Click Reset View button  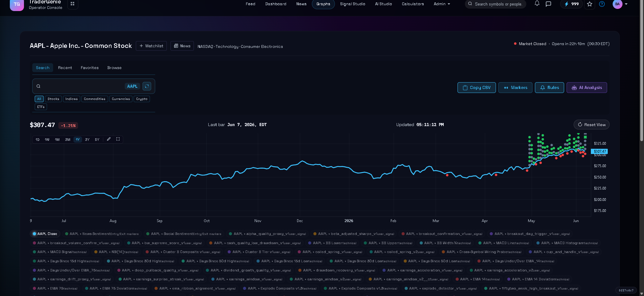point(591,125)
